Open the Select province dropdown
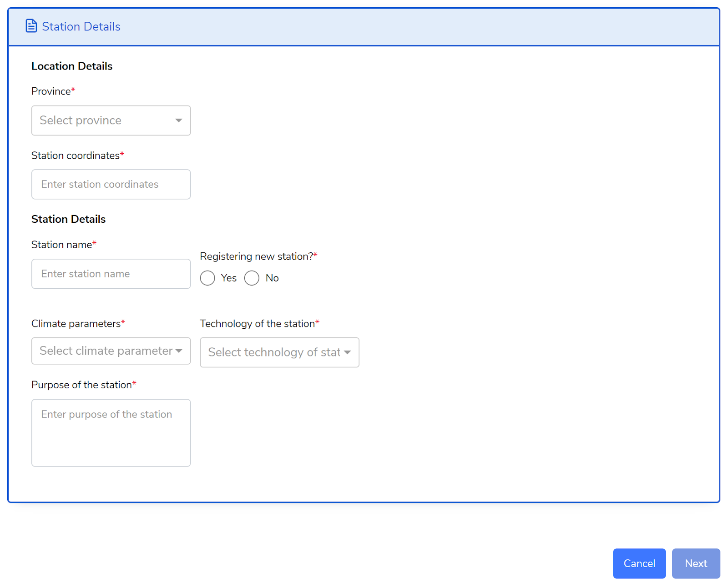 coord(111,120)
